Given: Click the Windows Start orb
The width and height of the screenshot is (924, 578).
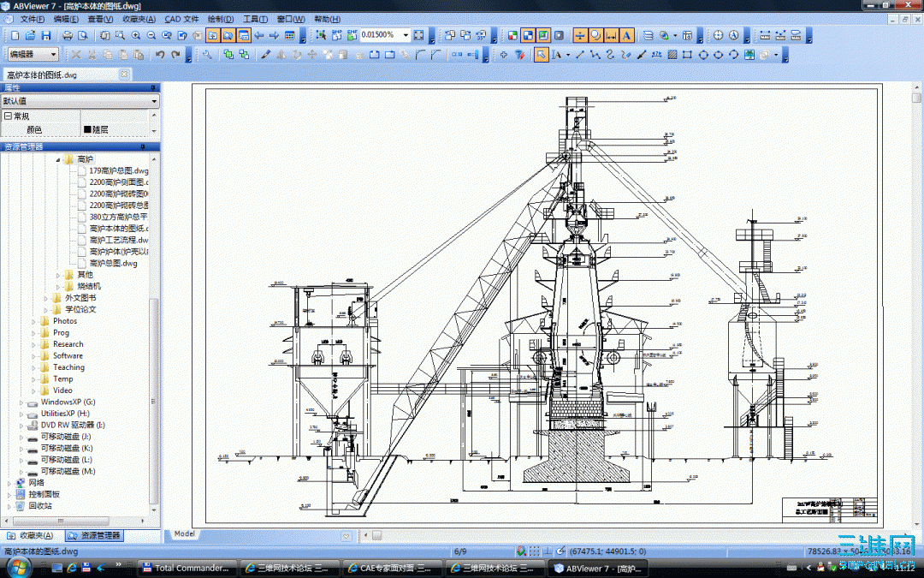Looking at the screenshot, I should (18, 568).
